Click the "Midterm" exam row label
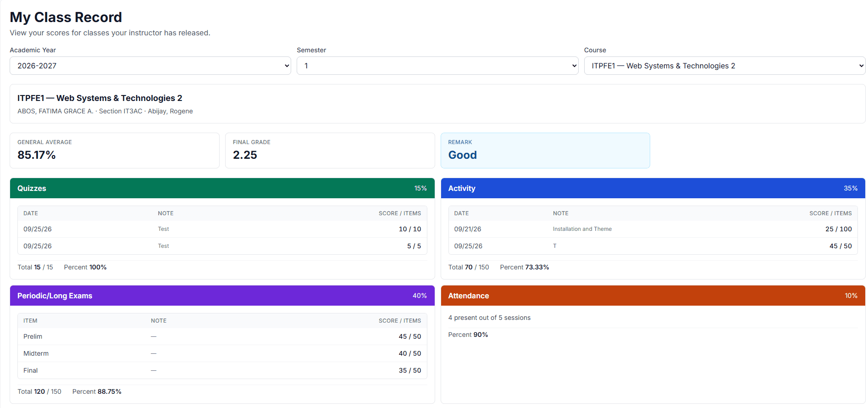 coord(36,353)
